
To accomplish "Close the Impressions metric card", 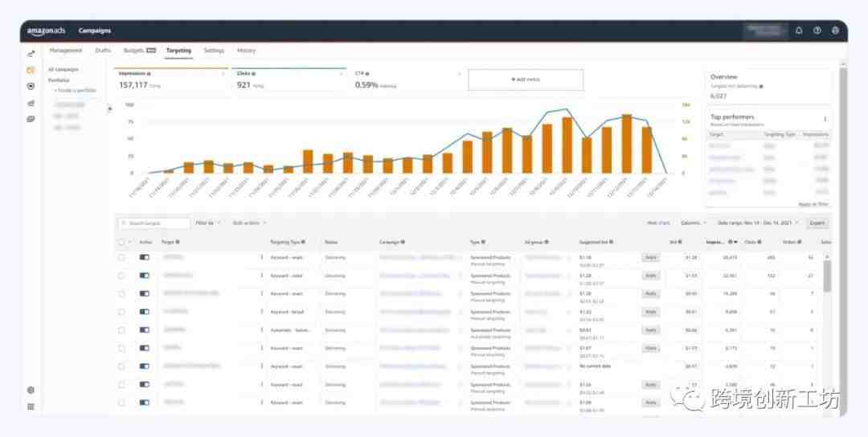I will (x=223, y=74).
